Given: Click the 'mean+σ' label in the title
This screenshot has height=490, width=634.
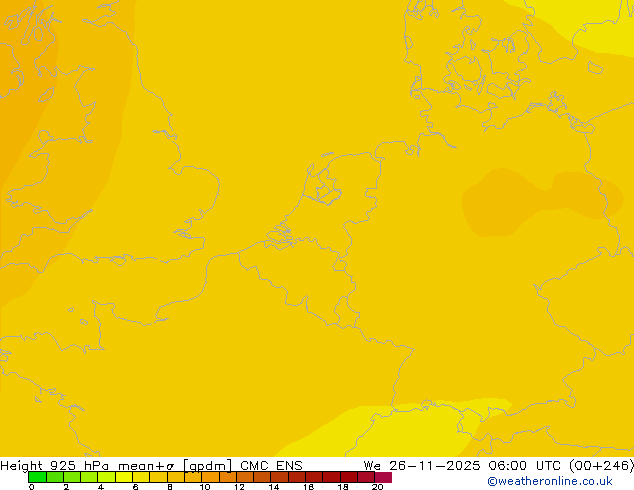Looking at the screenshot, I should pyautogui.click(x=146, y=466).
